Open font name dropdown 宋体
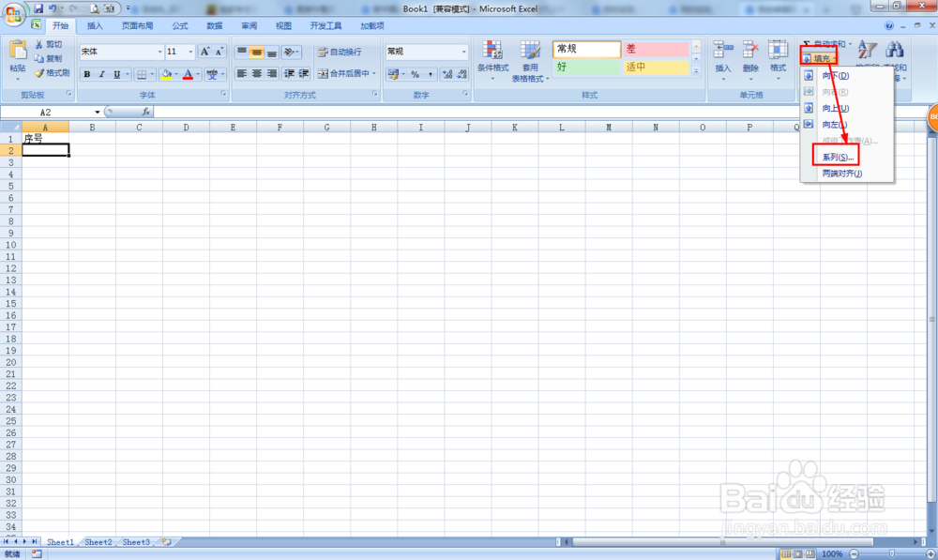938x560 pixels. click(x=159, y=52)
